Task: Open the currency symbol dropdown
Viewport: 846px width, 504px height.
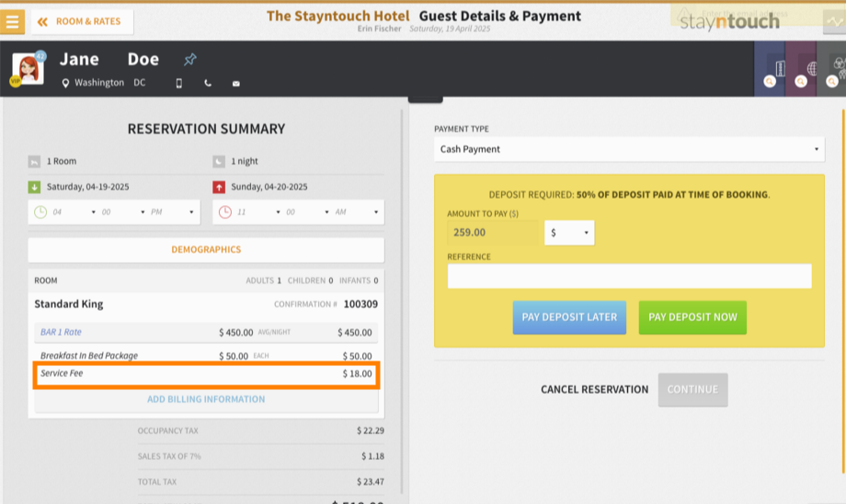Action: point(569,233)
